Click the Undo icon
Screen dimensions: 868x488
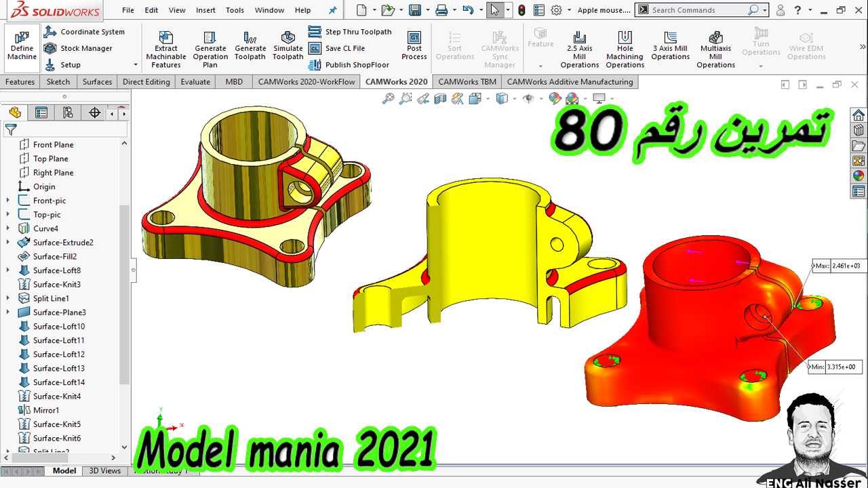[x=467, y=10]
